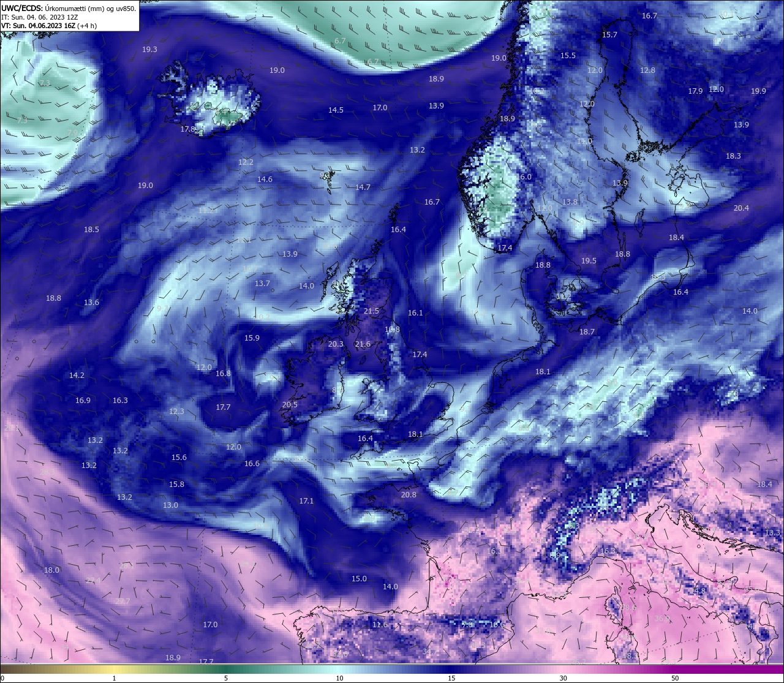Click the 21.5 value over Scotland
784x683 pixels.
pos(371,311)
